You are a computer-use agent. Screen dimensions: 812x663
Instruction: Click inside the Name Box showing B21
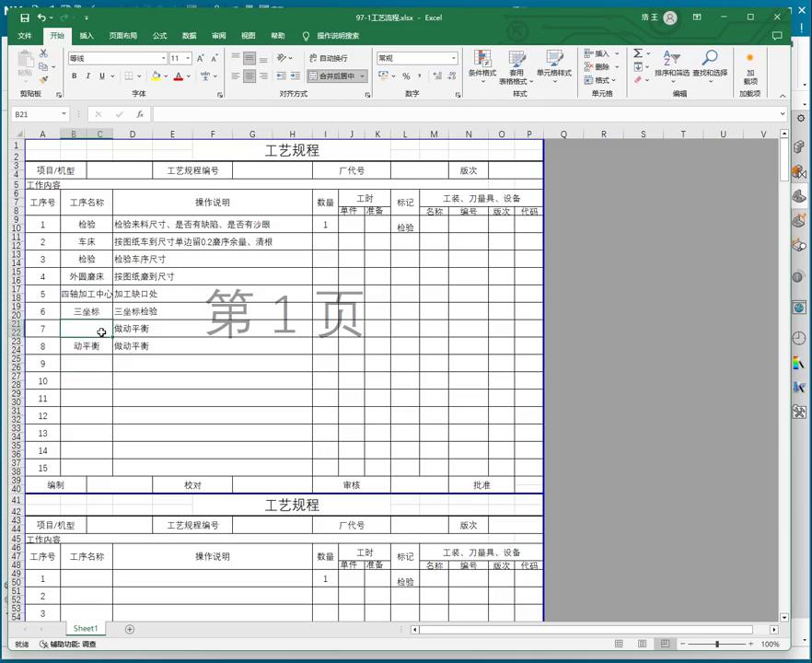pos(32,114)
